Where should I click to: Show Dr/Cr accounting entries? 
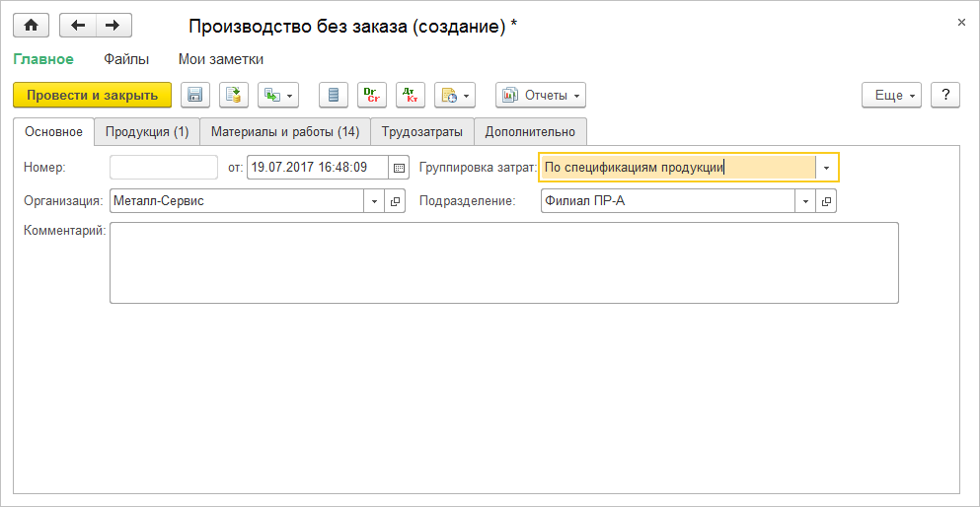pos(372,95)
